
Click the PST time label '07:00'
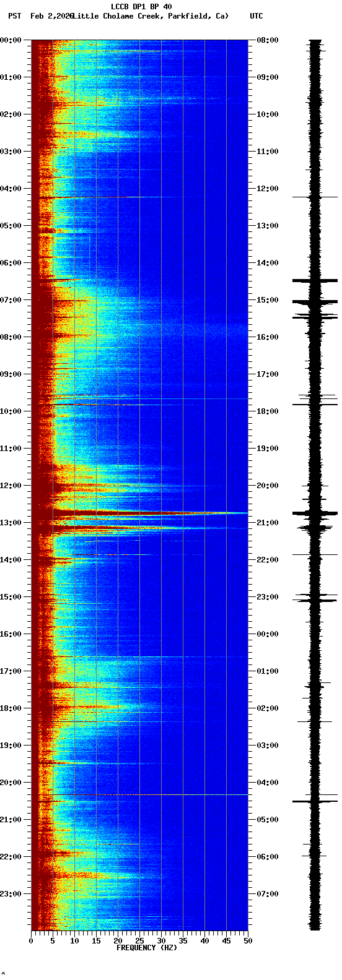(10, 300)
